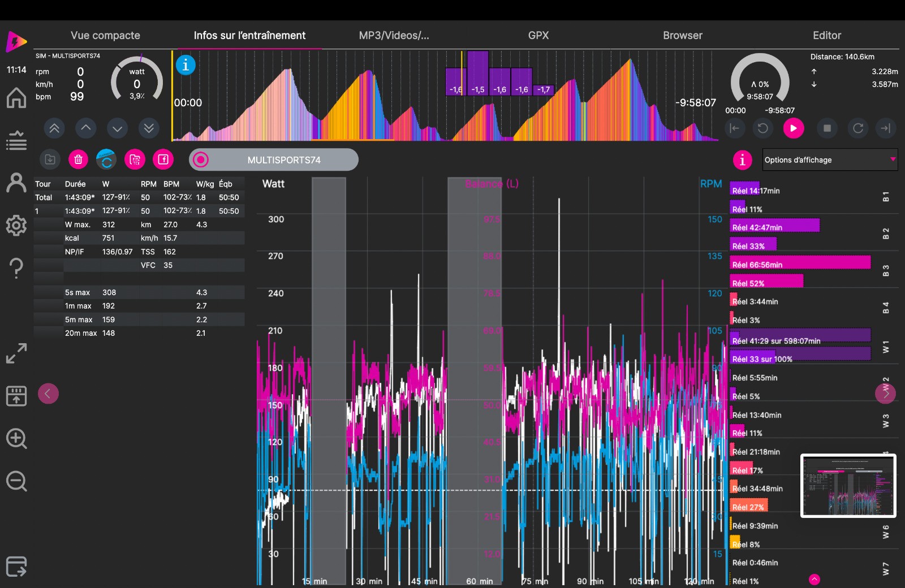Go to the home screen icon
This screenshot has width=905, height=588.
pos(16,98)
